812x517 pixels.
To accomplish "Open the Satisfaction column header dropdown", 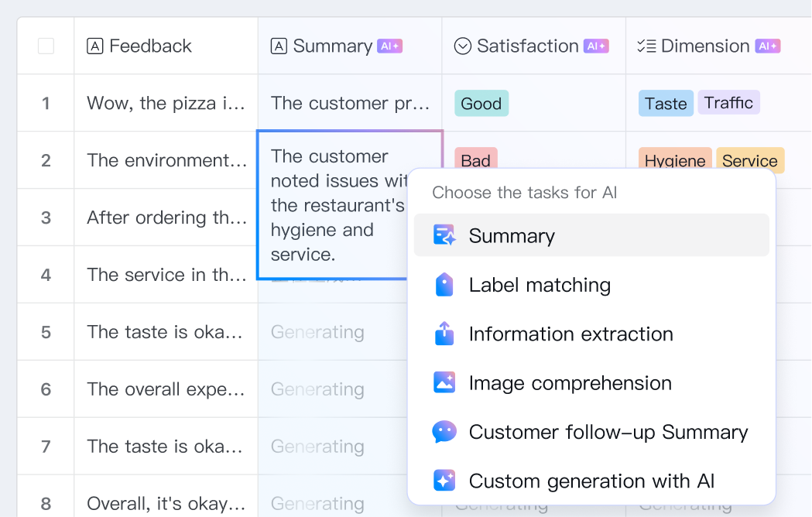I will pyautogui.click(x=526, y=46).
